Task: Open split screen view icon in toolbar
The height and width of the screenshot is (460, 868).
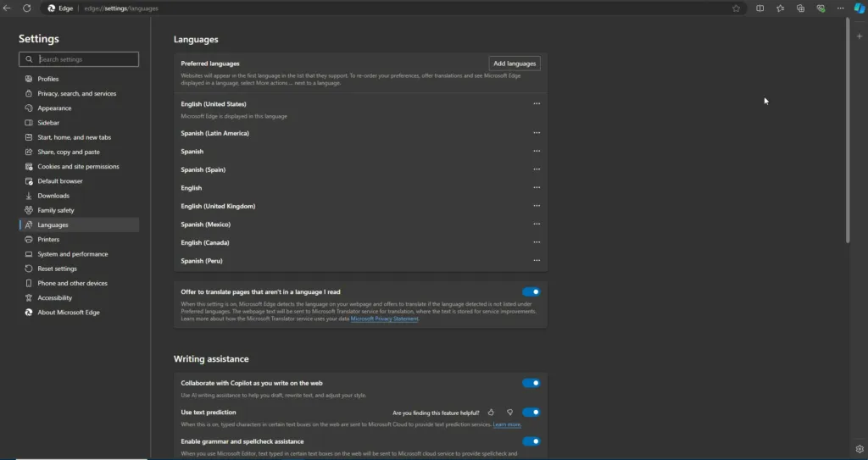Action: coord(760,8)
